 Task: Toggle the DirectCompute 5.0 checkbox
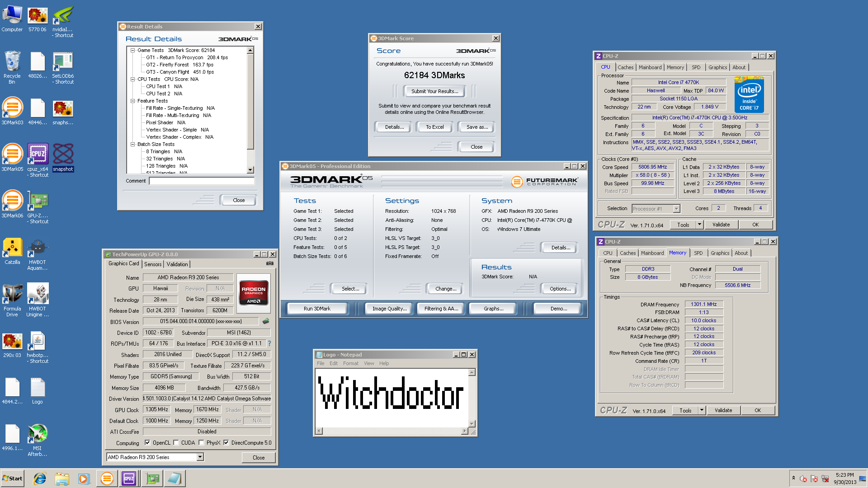point(226,443)
